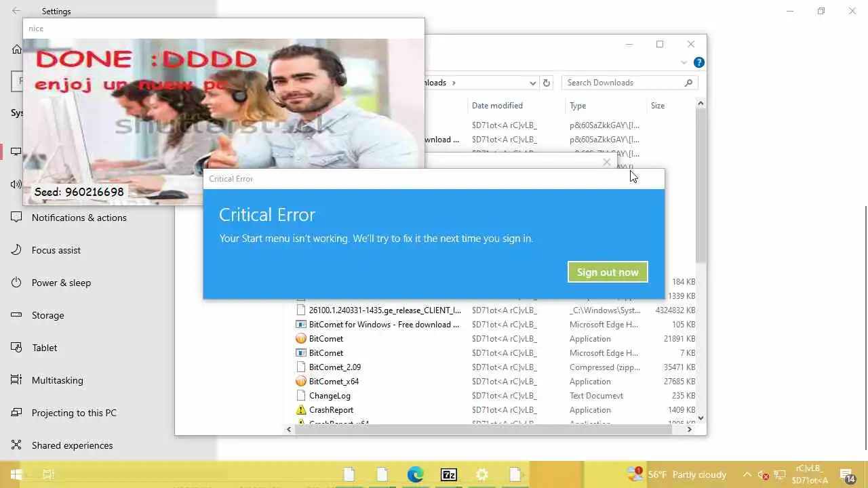Open the Windows Start button
Viewport: 868px width, 488px height.
[16, 474]
